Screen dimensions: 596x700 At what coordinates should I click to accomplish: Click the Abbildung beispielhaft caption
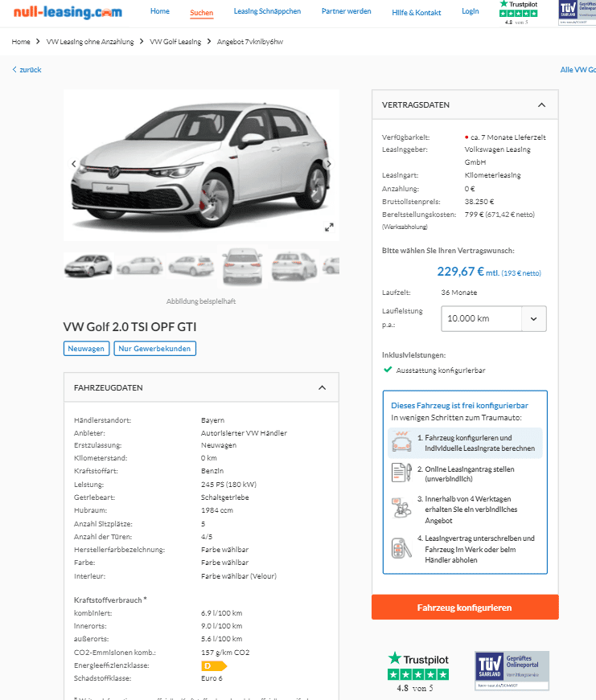pyautogui.click(x=201, y=301)
